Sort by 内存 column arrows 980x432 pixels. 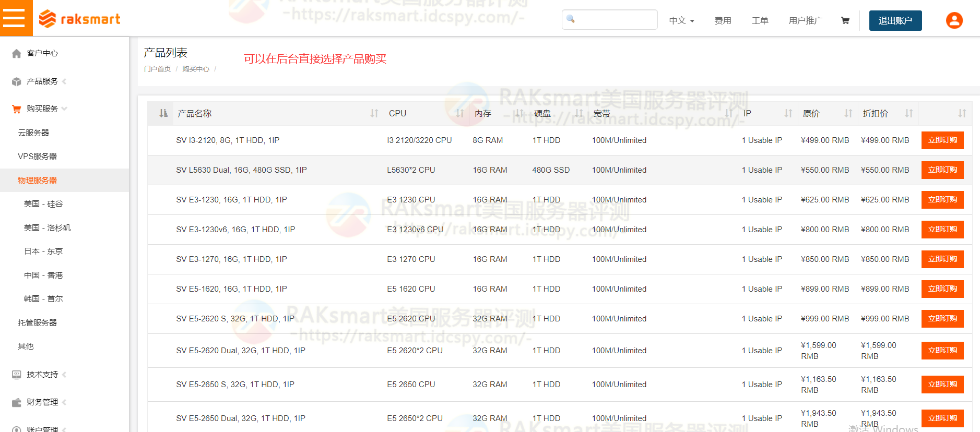(x=519, y=113)
